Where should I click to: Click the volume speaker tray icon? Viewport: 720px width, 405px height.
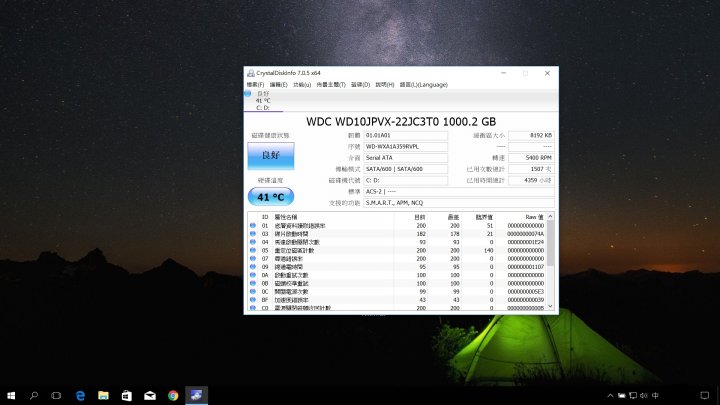[644, 395]
